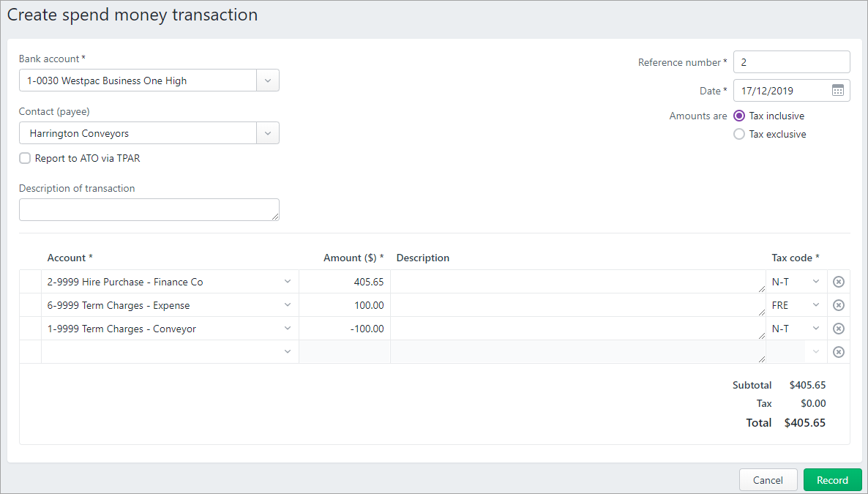The width and height of the screenshot is (868, 494).
Task: Enable Report to ATO via TPAR
Action: 24,157
